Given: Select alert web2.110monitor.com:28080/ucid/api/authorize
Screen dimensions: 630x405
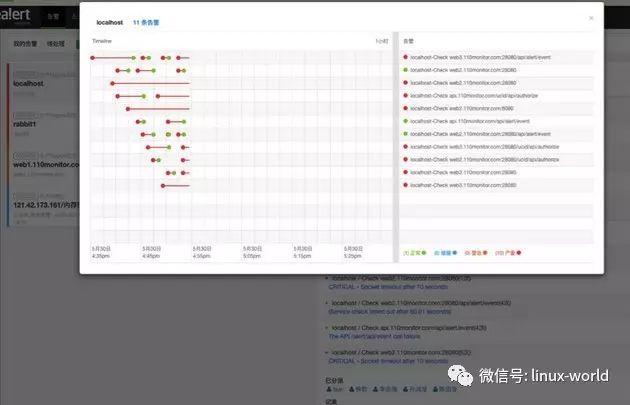Looking at the screenshot, I should tap(485, 160).
